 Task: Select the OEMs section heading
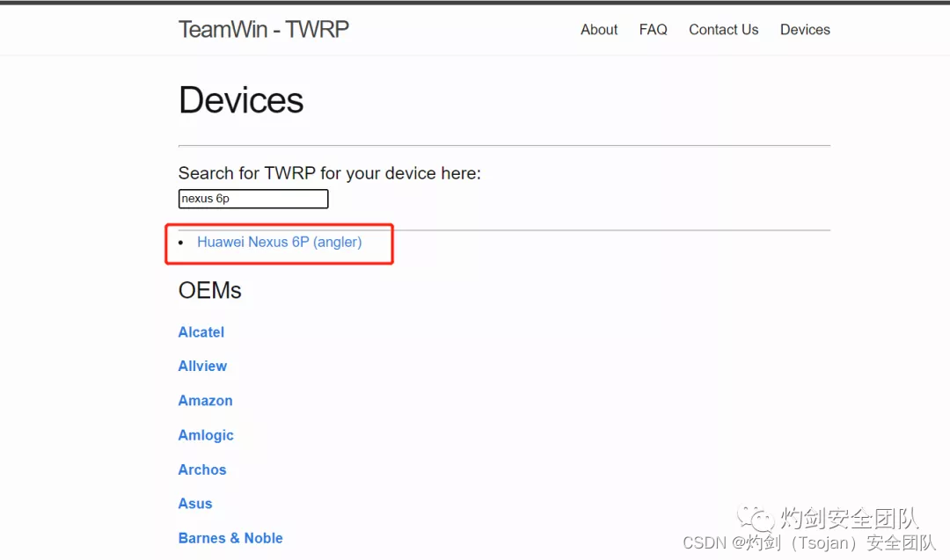pos(209,291)
